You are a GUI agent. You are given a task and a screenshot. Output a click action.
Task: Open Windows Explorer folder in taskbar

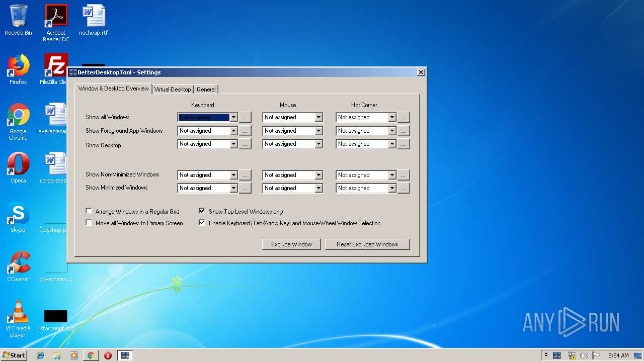57,355
